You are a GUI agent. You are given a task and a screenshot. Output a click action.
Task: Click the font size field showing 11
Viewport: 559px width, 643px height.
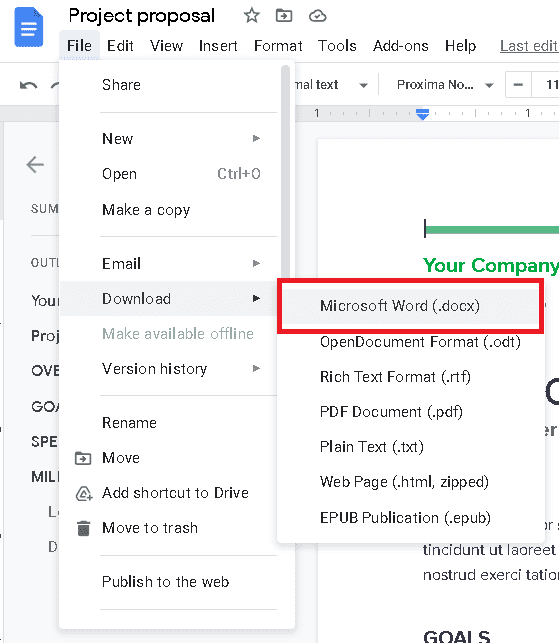click(546, 85)
